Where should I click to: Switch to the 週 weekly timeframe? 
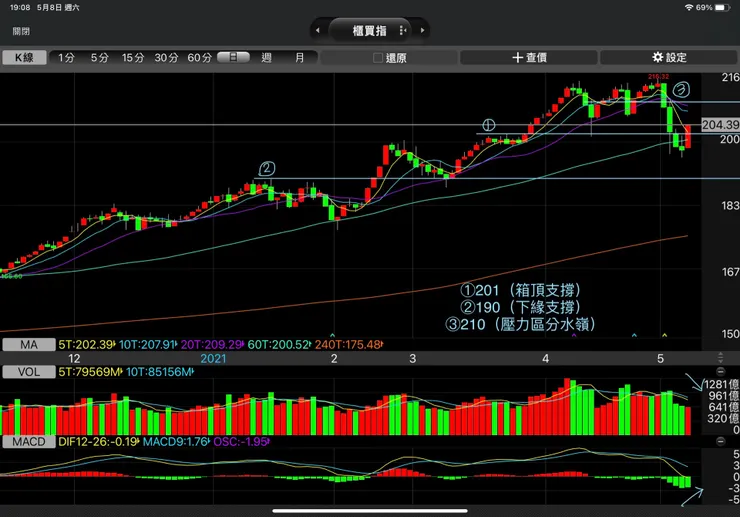(267, 58)
